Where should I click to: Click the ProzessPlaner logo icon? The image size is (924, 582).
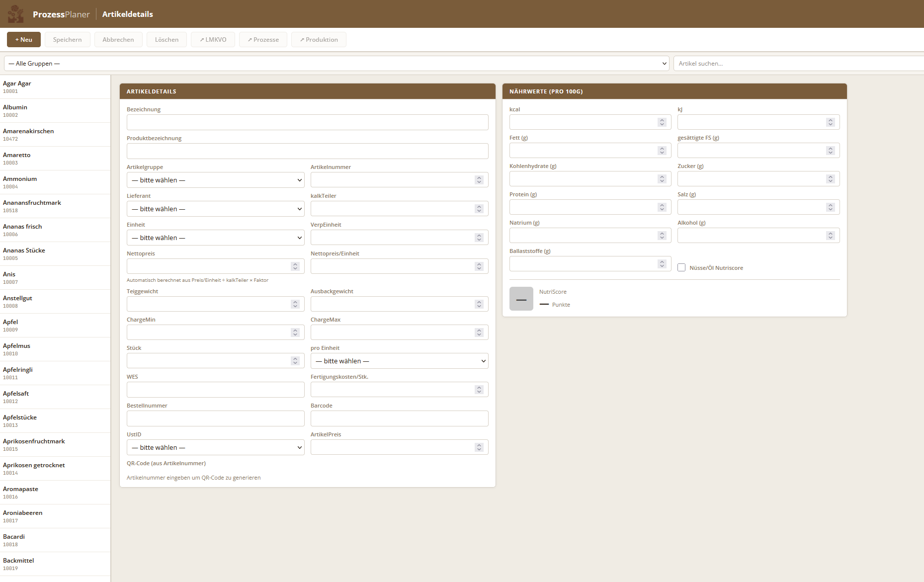(16, 14)
